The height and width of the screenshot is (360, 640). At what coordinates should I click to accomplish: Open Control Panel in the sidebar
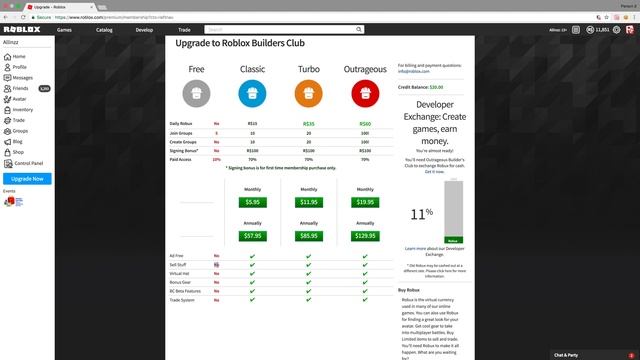(23, 163)
